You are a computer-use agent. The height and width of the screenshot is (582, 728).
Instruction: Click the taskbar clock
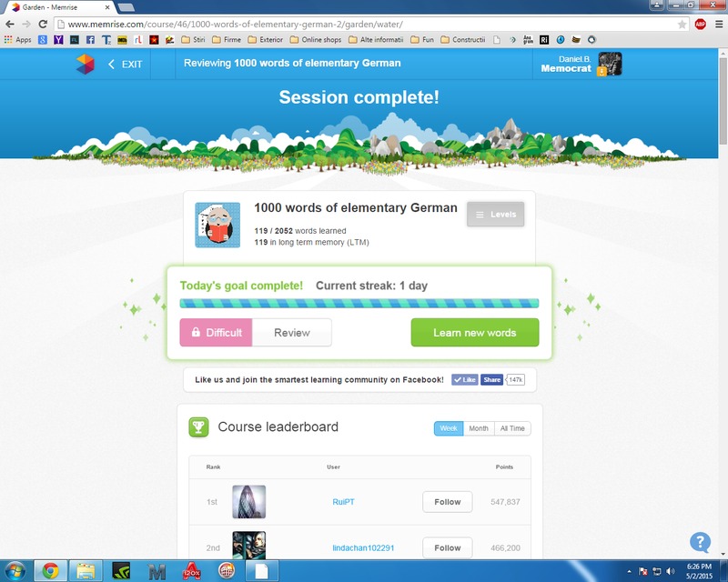click(699, 571)
